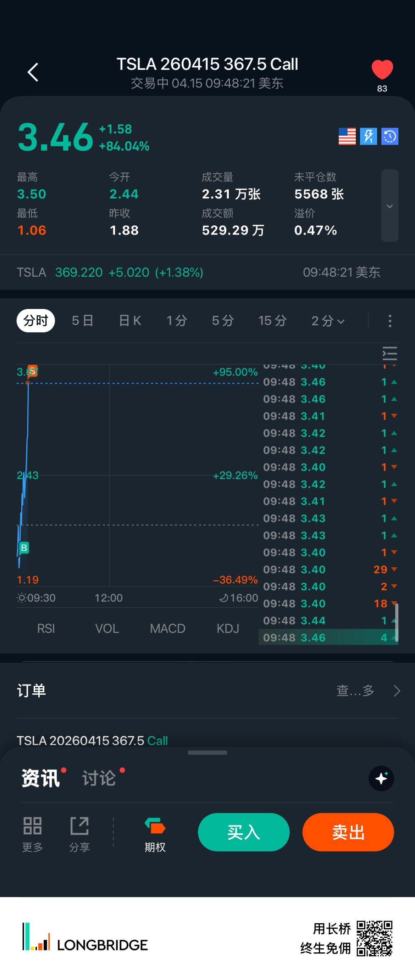Tap the 分享 share icon

(79, 833)
